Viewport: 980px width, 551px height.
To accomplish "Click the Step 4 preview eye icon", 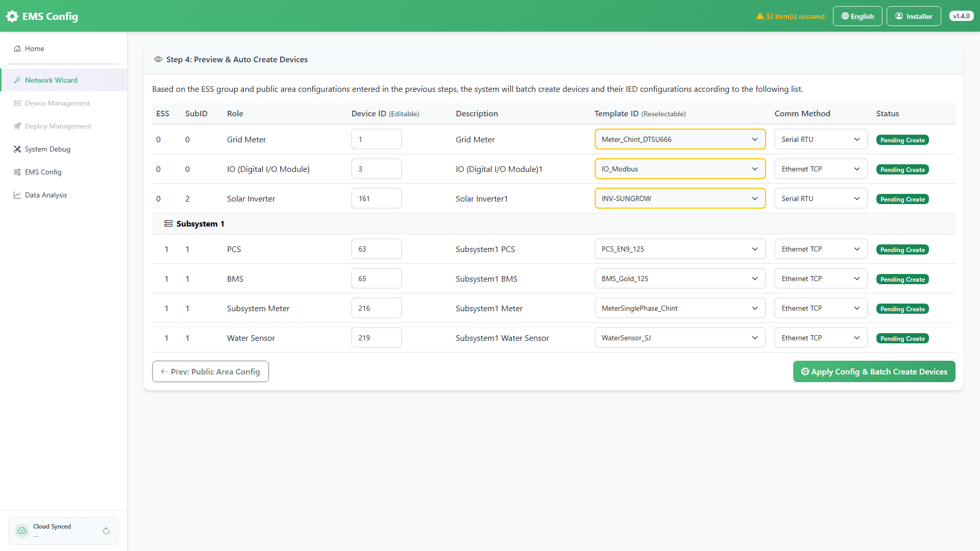I will 158,59.
